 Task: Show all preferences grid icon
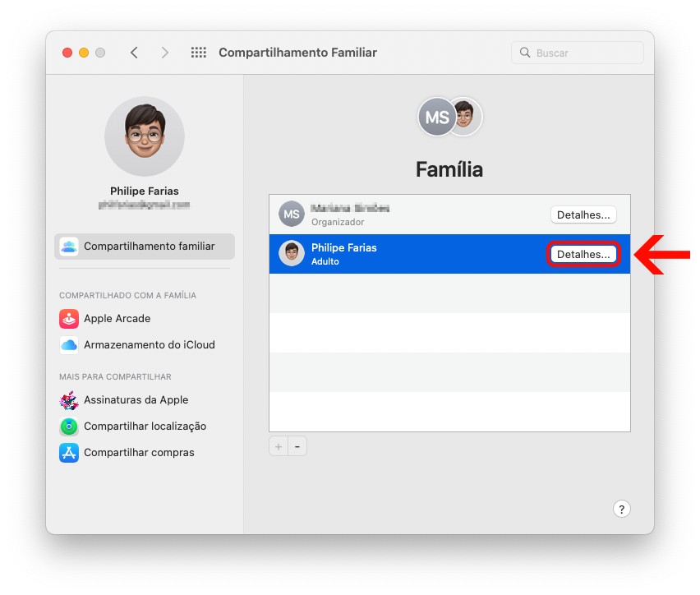(199, 53)
